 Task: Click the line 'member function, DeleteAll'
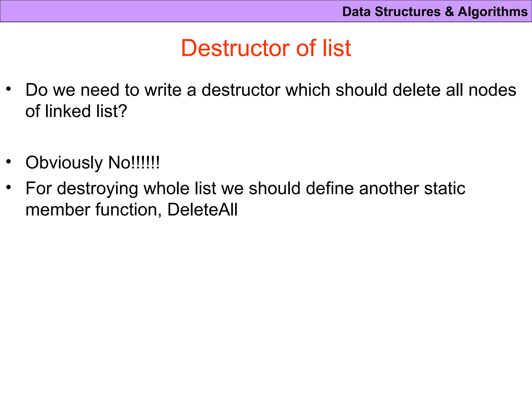coord(131,209)
